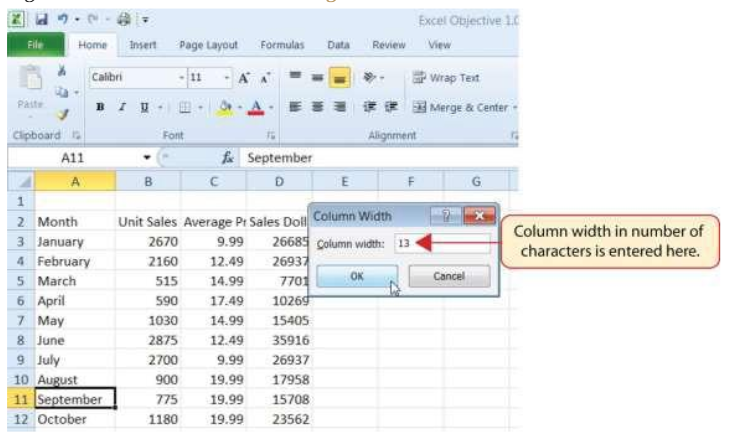
Task: Open the font size 11 dropdown
Action: click(227, 77)
